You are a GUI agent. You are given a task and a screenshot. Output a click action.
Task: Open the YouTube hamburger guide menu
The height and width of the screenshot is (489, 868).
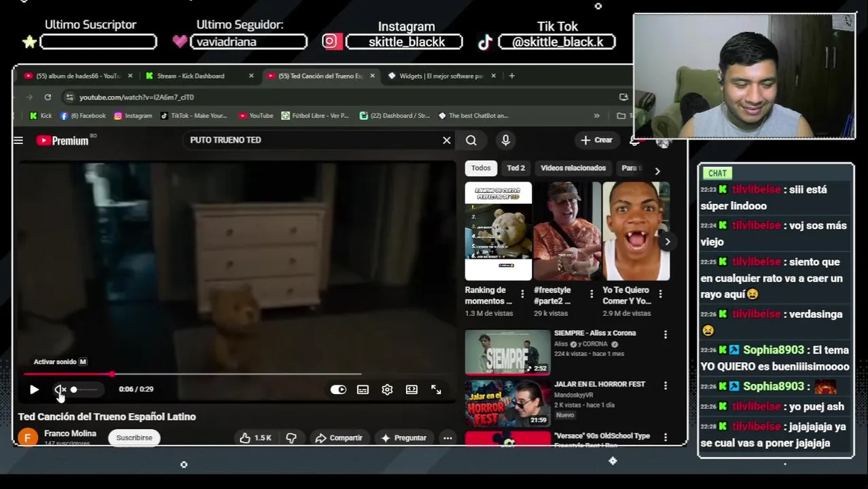pos(18,141)
